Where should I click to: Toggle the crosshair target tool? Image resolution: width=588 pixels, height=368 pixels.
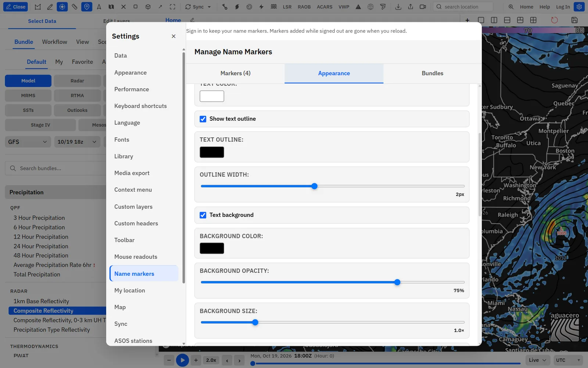(x=62, y=7)
